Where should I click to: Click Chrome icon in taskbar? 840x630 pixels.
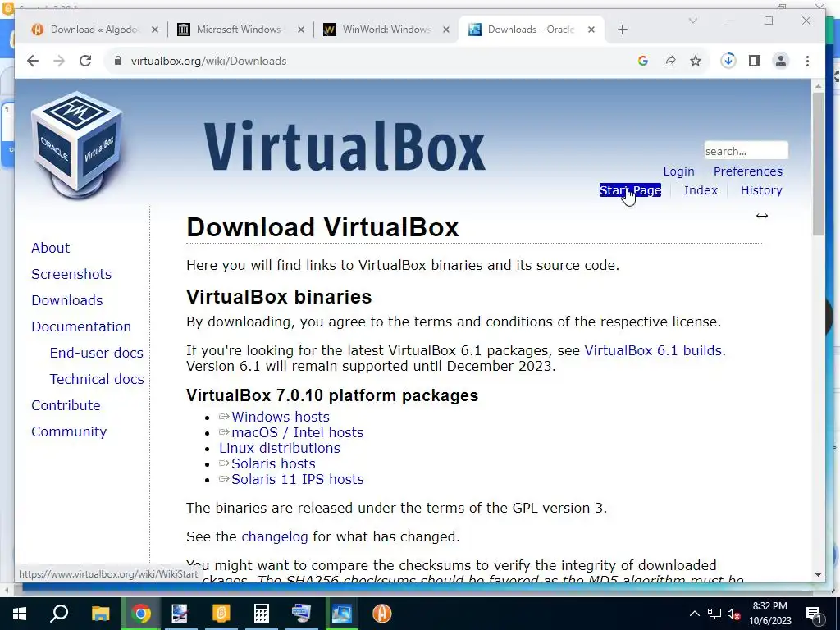click(141, 614)
